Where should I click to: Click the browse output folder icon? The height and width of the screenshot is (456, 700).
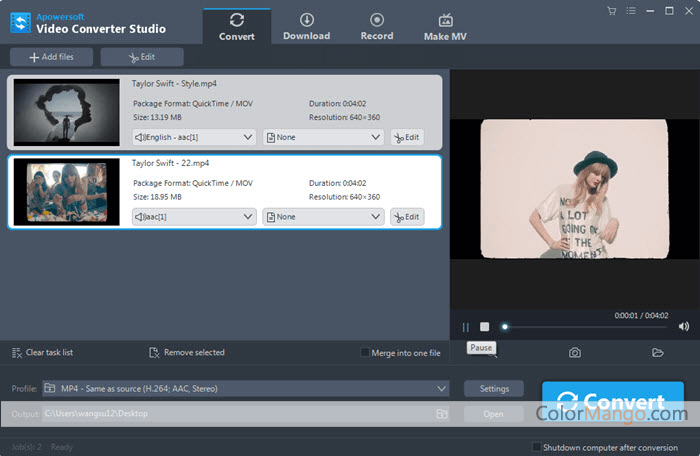(441, 413)
